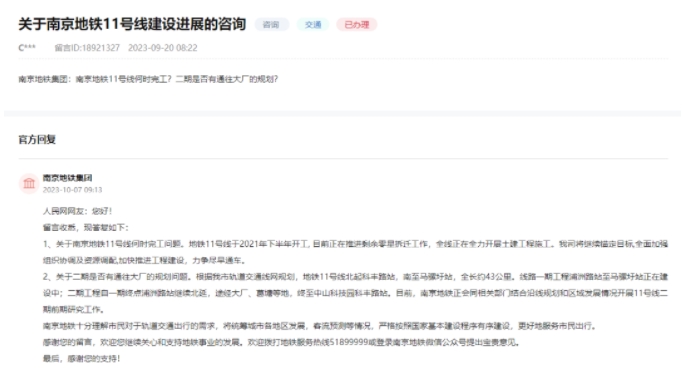
Task: Click the paragraph starting 南京地铁十分理解市民
Action: [320, 326]
